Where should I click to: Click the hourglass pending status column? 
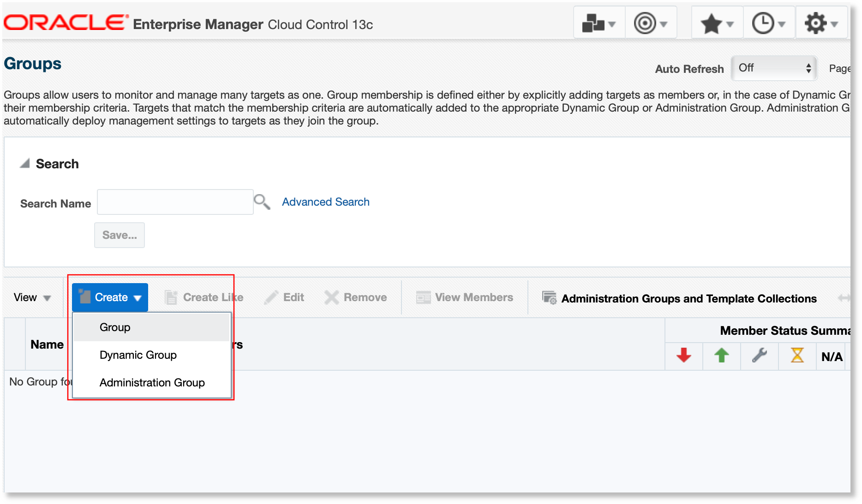click(797, 356)
